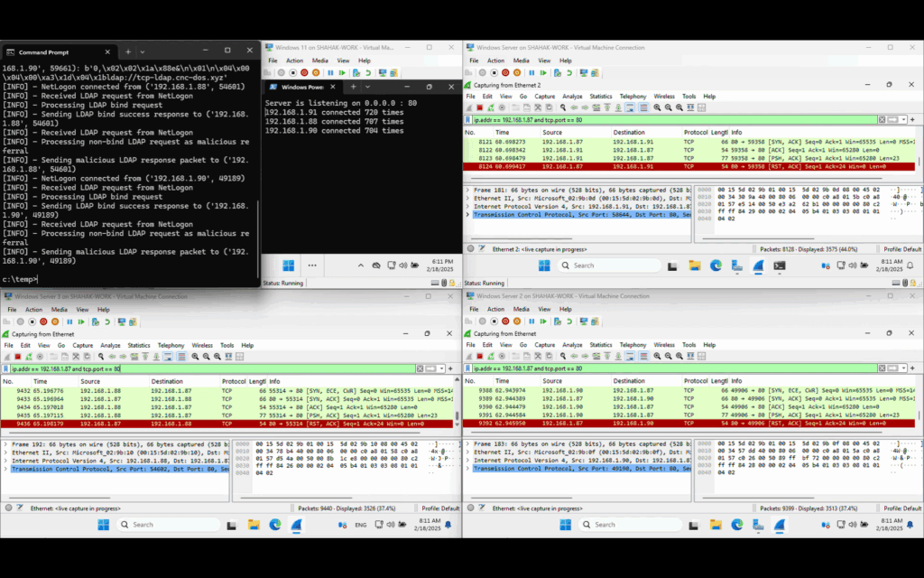Viewport: 924px width, 578px height.
Task: Click the pause VM icon in Windows Server 2
Action: coord(531,322)
